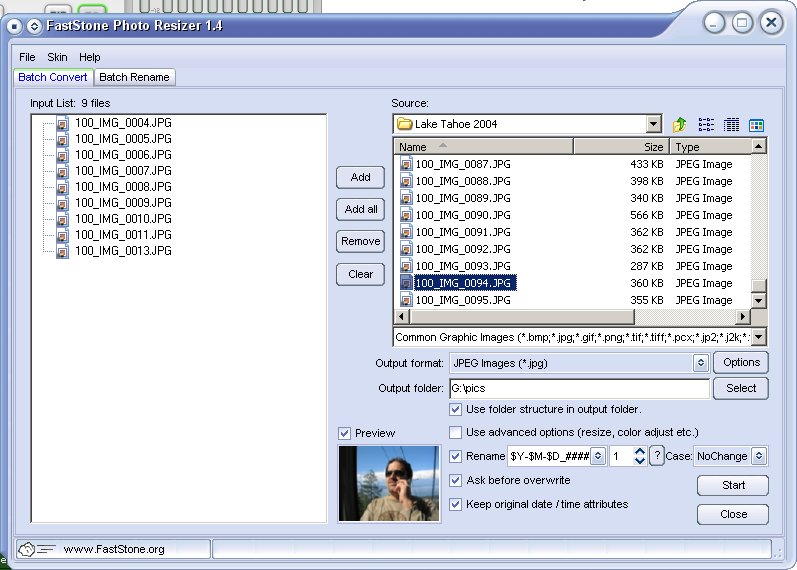The image size is (797, 570).
Task: Click the rename help question mark button
Action: tap(657, 456)
